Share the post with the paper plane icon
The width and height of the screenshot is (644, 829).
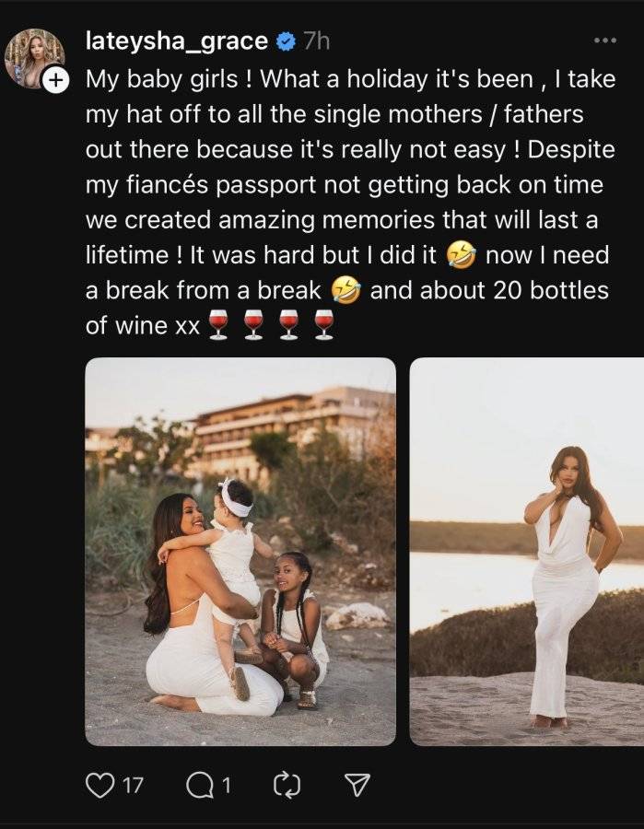coord(357,785)
